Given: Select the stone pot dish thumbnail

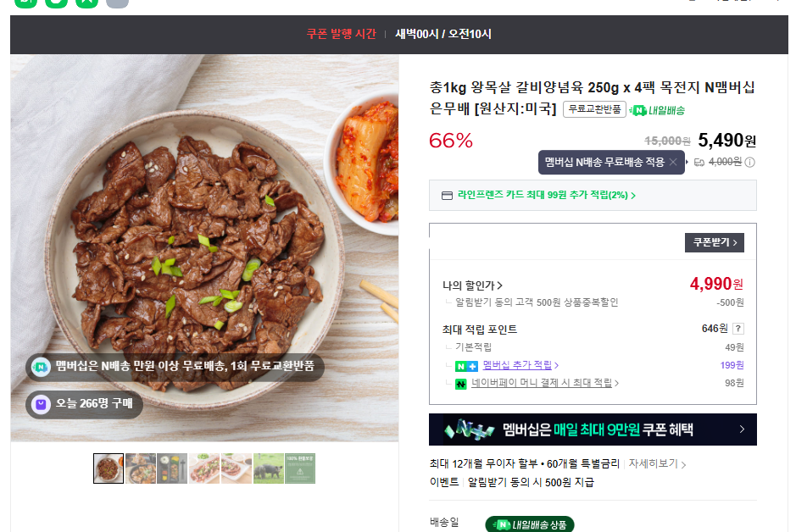Looking at the screenshot, I should [141, 468].
